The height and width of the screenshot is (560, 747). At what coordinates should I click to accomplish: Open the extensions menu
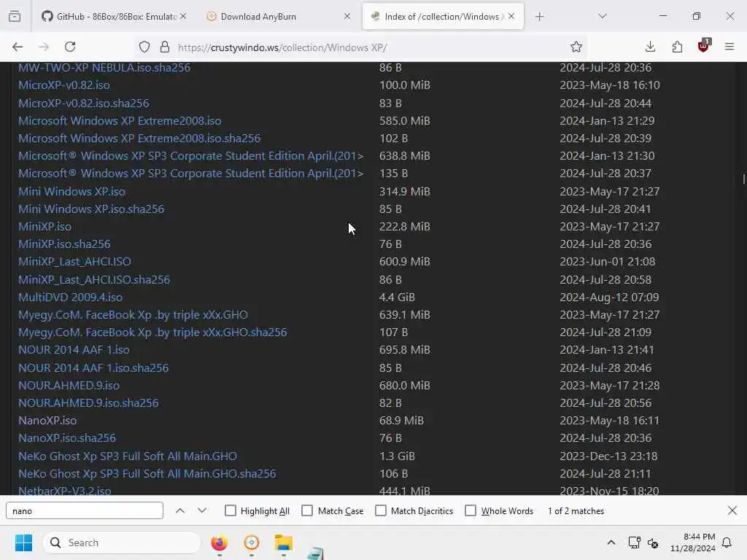(677, 47)
